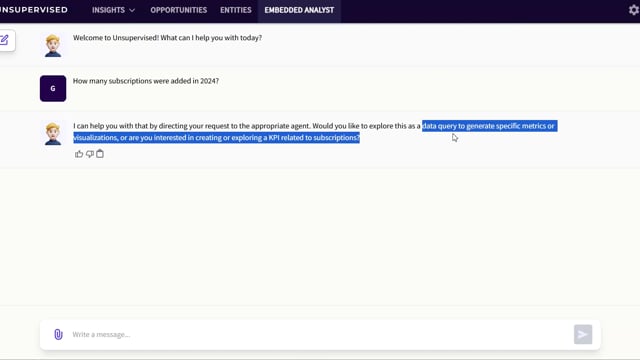
Task: Give thumbs down to the response
Action: point(90,154)
